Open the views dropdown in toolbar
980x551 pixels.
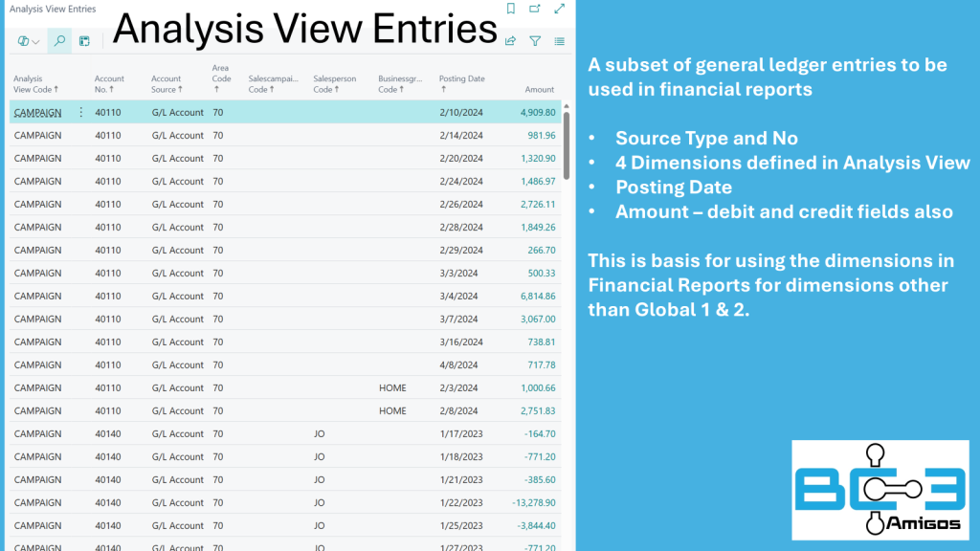[29, 41]
